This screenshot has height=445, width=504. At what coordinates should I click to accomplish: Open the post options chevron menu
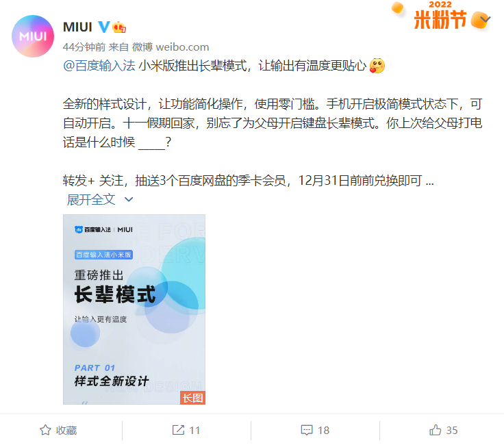point(485,20)
